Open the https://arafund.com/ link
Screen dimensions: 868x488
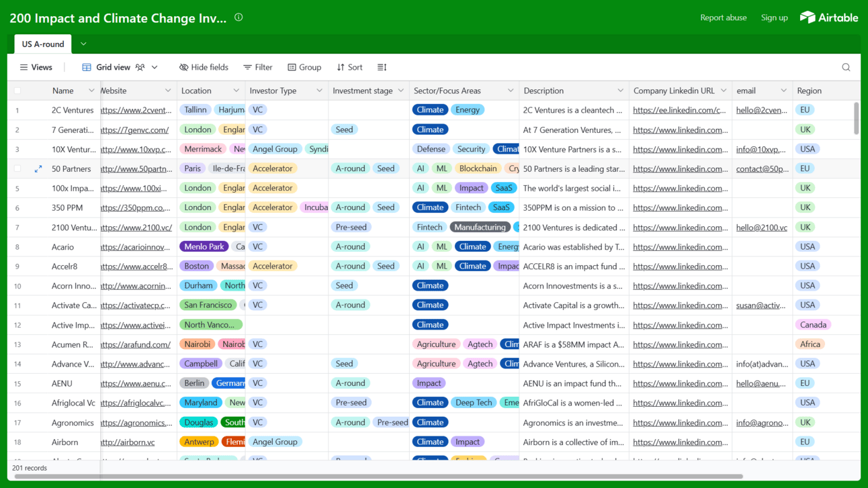click(135, 344)
